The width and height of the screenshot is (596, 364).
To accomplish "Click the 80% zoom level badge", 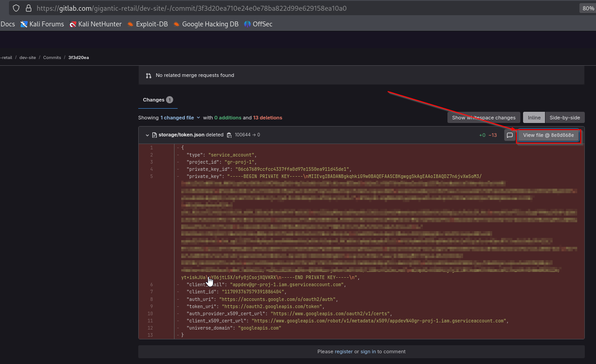I will pyautogui.click(x=587, y=8).
